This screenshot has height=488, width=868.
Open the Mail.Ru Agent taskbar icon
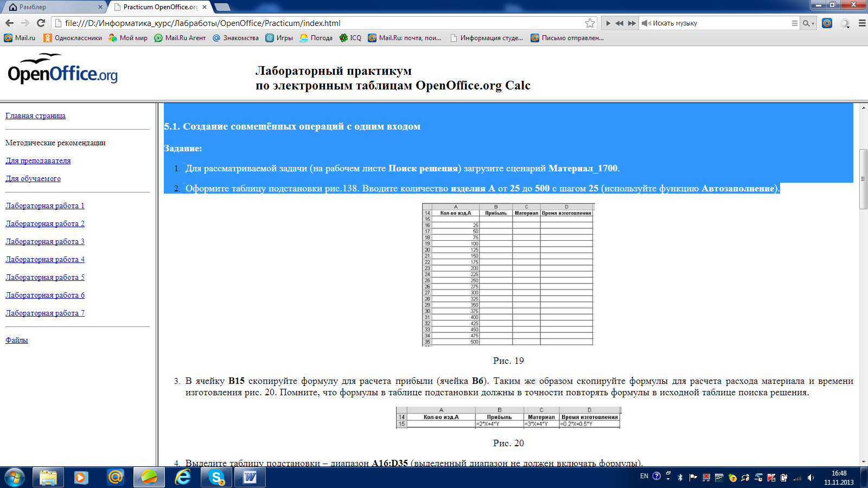point(116,478)
